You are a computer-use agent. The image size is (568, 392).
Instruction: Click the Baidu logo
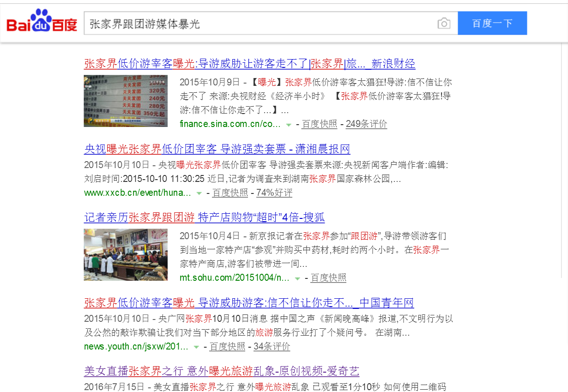(x=42, y=21)
